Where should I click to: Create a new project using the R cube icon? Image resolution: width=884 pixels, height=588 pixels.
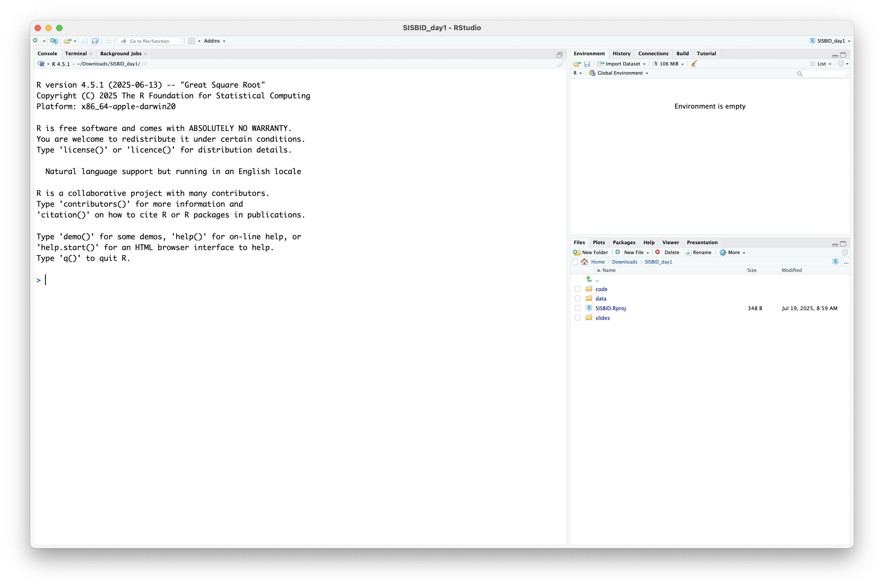point(54,41)
